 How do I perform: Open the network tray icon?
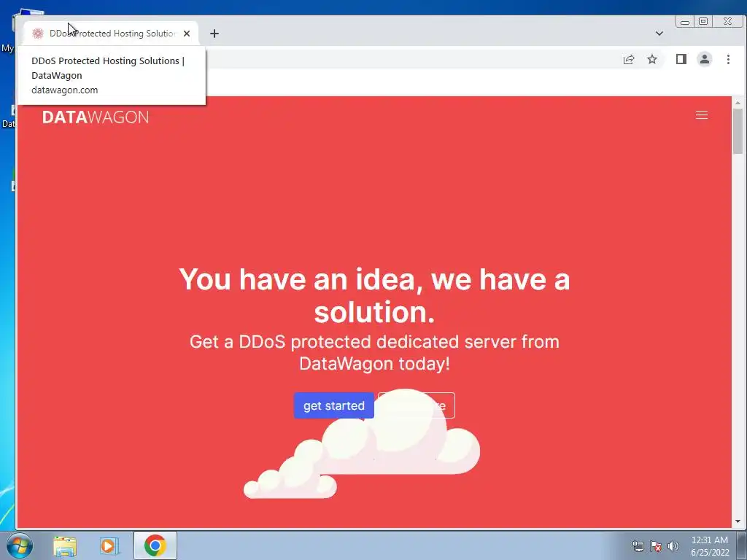pyautogui.click(x=638, y=546)
